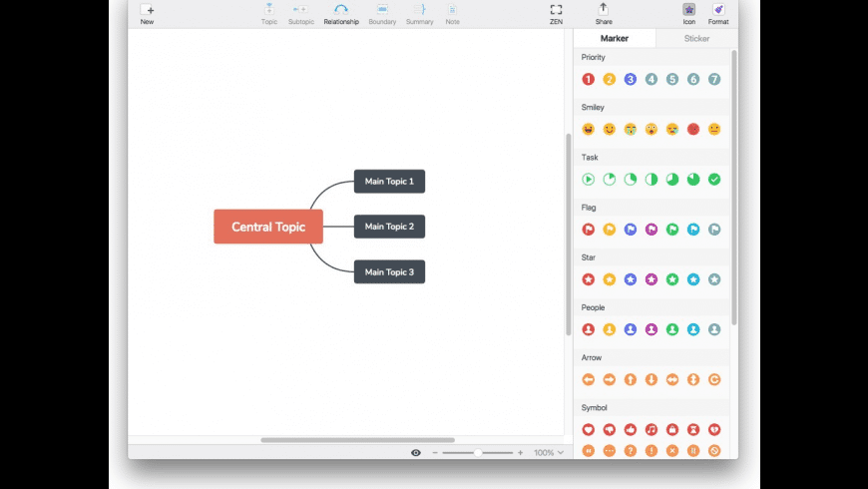Add the question mark symbol marker
The height and width of the screenshot is (489, 868).
click(x=630, y=451)
